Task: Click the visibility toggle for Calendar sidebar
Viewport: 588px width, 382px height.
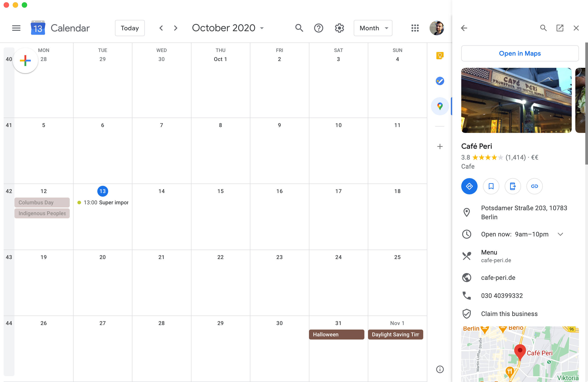Action: click(16, 28)
